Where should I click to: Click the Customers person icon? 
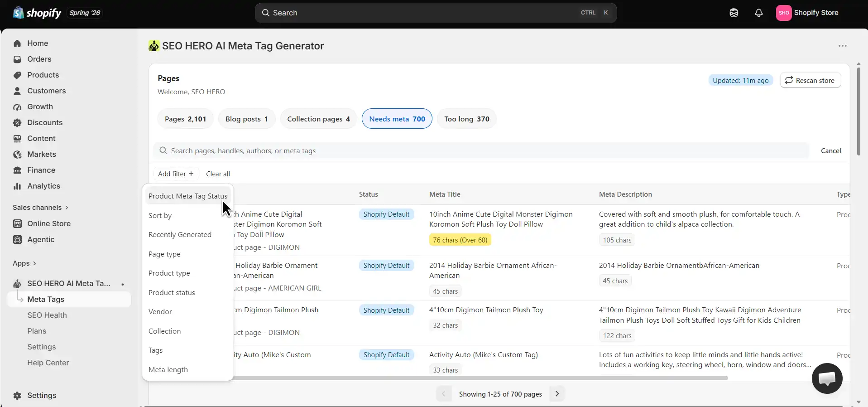click(x=17, y=91)
